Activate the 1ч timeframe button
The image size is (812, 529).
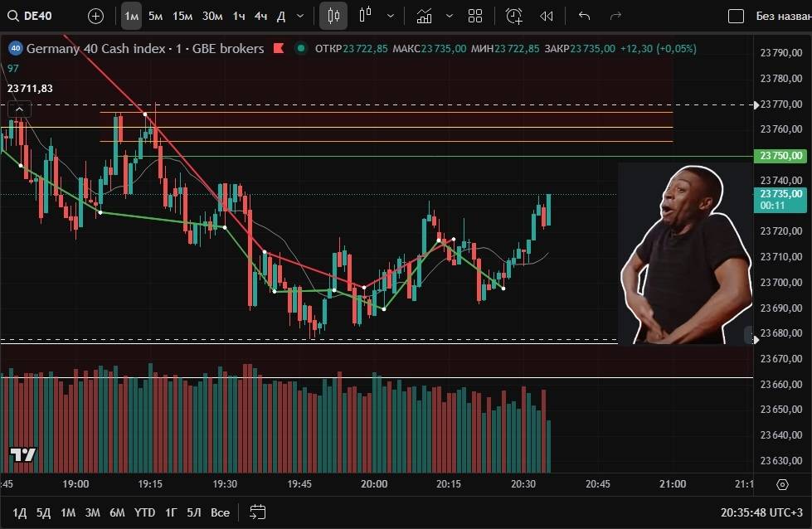(239, 16)
